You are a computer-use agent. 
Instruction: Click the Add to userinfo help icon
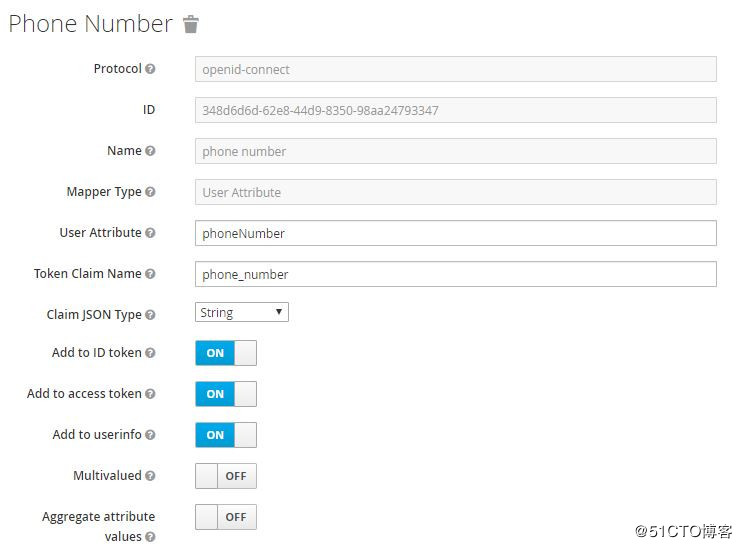[x=150, y=435]
